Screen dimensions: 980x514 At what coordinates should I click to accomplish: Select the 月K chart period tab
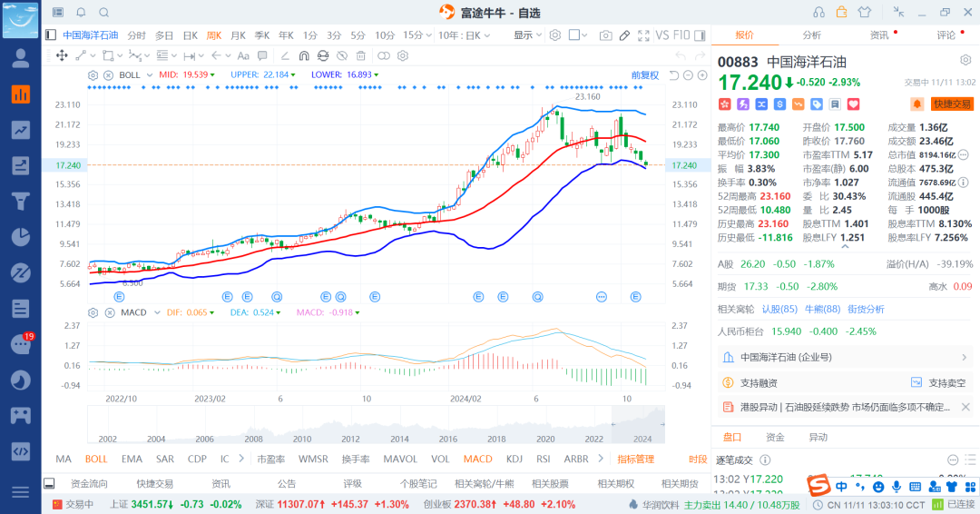(x=238, y=35)
